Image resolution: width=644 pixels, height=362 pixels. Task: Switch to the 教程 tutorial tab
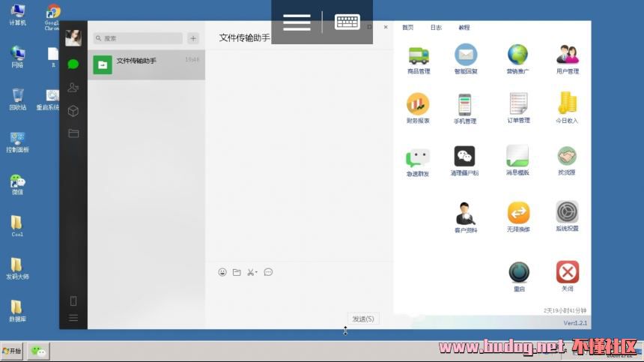coord(464,28)
